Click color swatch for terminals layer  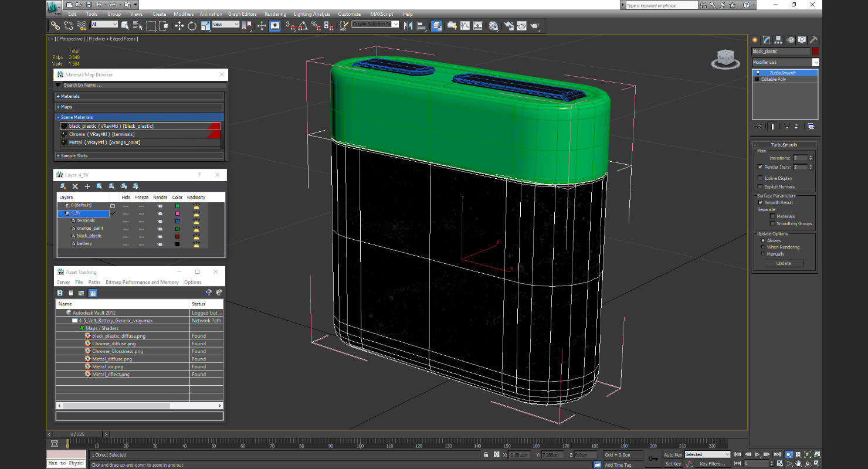[x=177, y=220]
